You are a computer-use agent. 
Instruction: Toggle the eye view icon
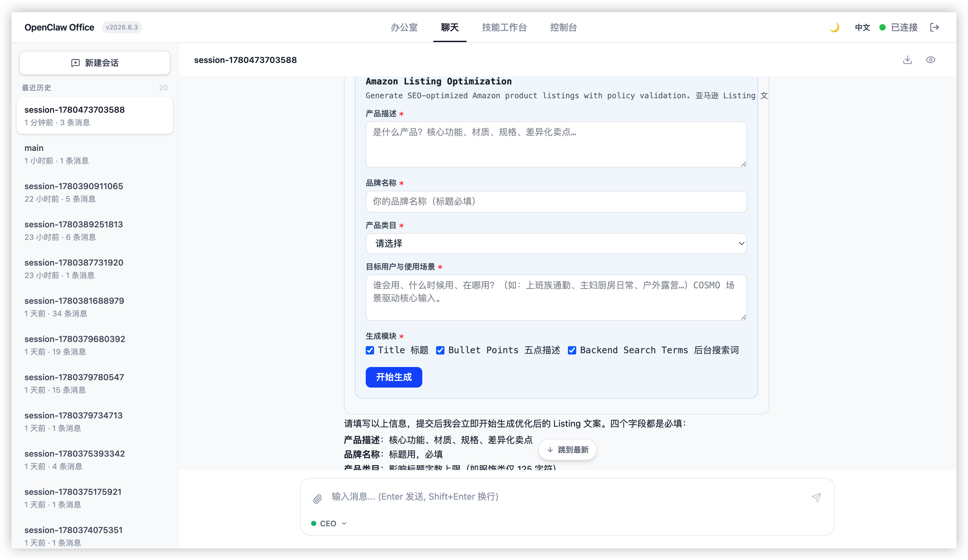930,60
